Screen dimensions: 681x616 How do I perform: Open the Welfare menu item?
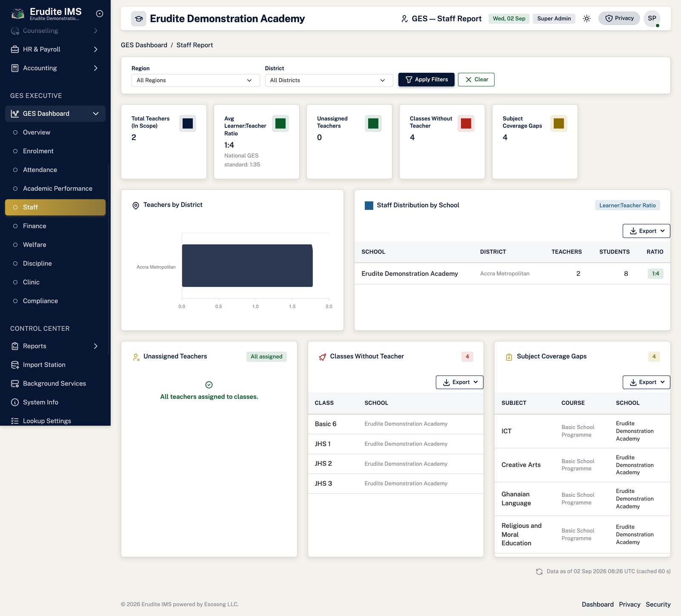click(55, 245)
